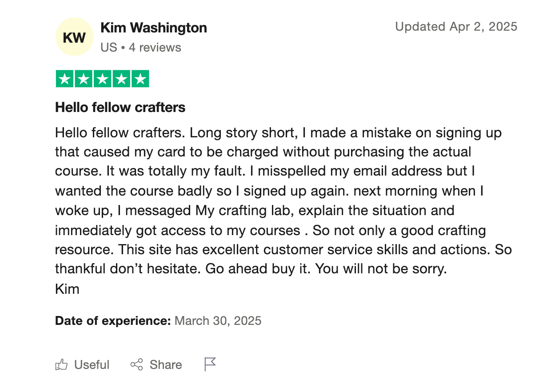Screen dimensions: 559x392
Task: Click the 'Updated Apr 2, 2025' date
Action: (456, 27)
